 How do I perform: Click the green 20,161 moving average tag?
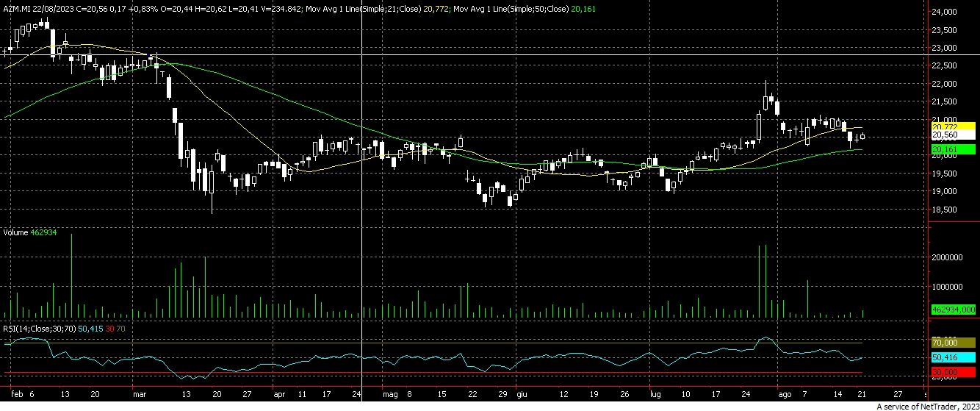tap(953, 149)
